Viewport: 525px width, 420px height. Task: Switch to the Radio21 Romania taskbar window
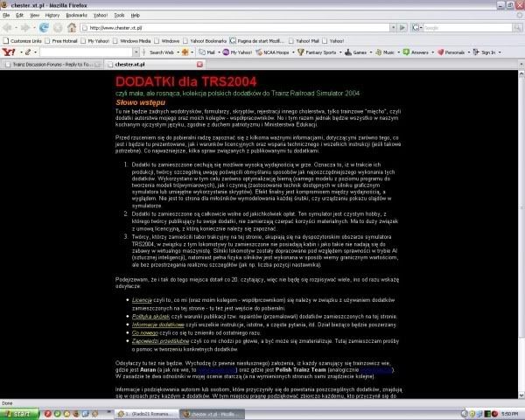[145, 414]
